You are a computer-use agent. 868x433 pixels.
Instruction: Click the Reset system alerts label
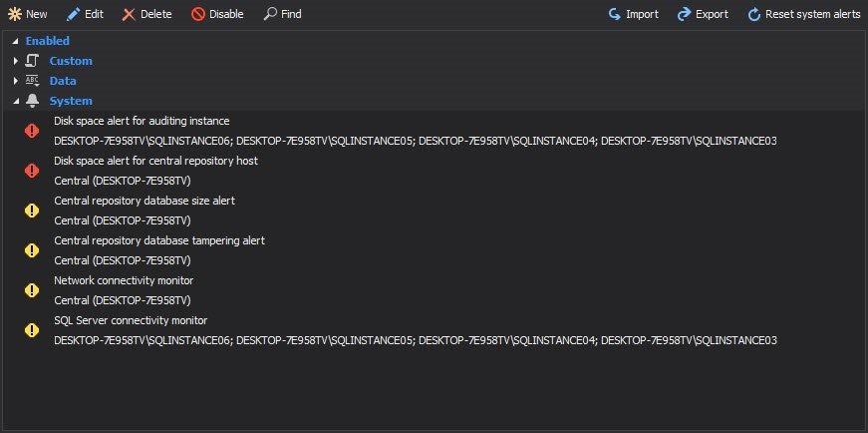pos(812,14)
